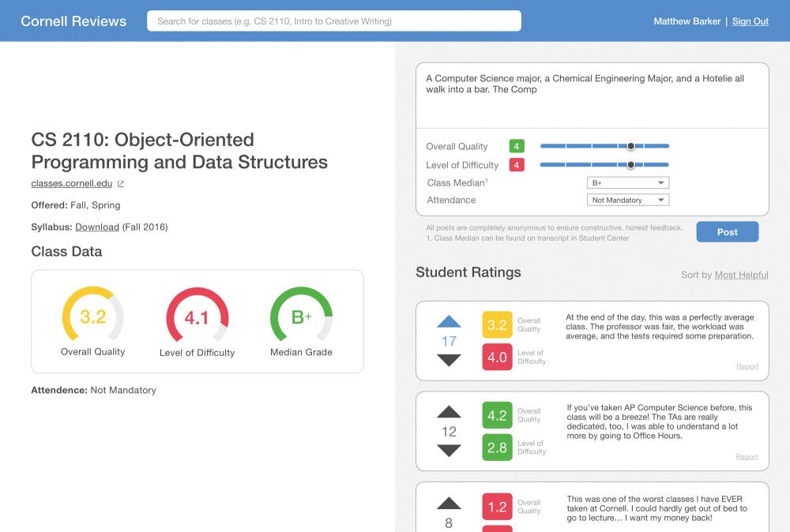This screenshot has width=790, height=532.
Task: Downvote the review with 17 votes
Action: [x=449, y=360]
